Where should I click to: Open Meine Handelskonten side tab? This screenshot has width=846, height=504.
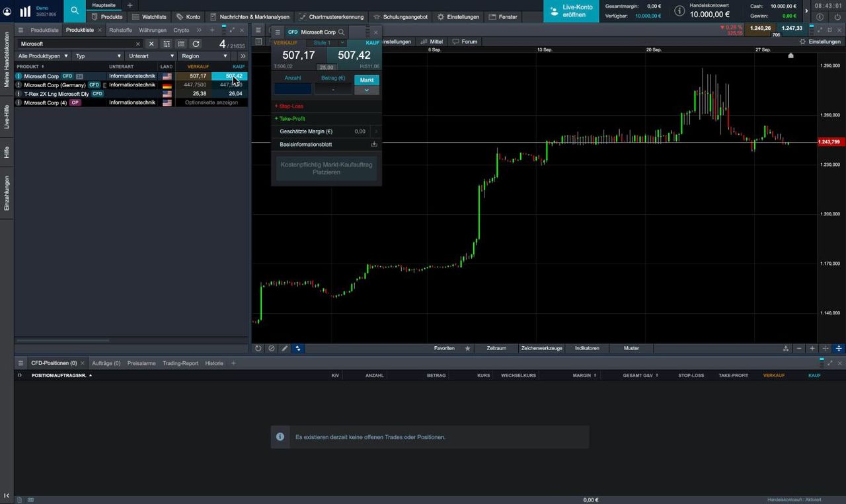pos(7,61)
